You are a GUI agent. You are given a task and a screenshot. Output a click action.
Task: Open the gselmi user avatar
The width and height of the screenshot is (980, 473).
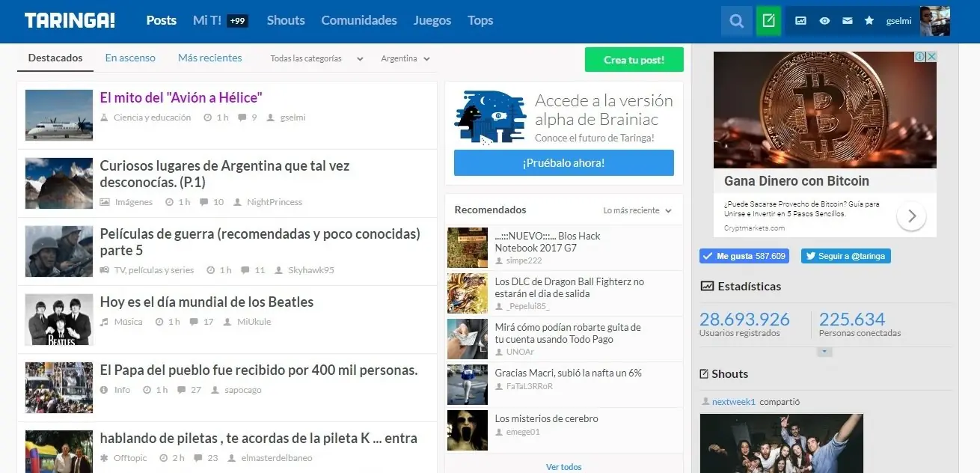934,21
